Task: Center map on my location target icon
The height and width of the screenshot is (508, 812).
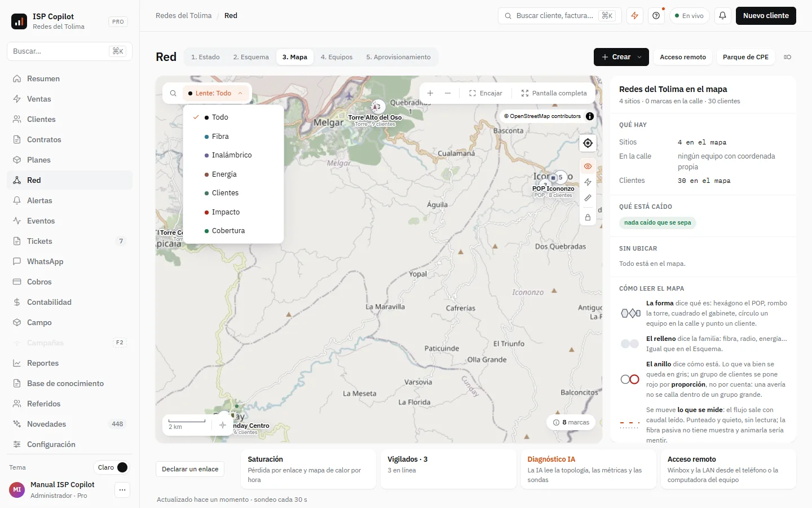Action: click(588, 143)
